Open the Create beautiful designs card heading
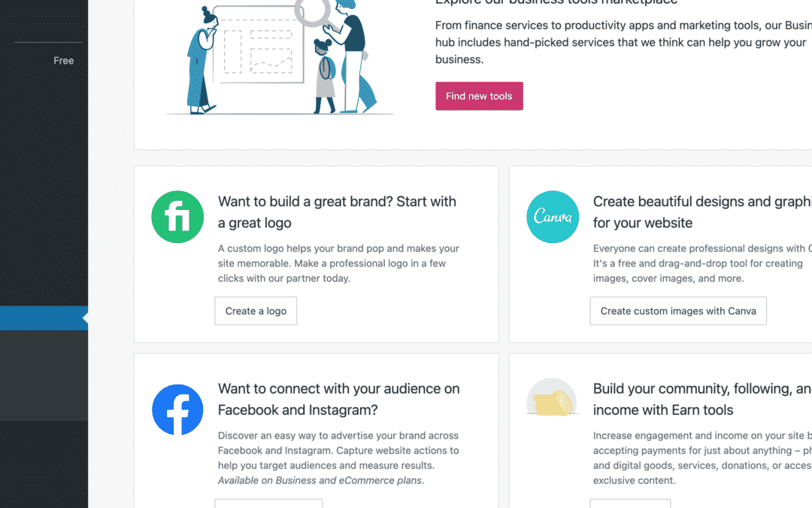This screenshot has width=812, height=508. coord(702,212)
